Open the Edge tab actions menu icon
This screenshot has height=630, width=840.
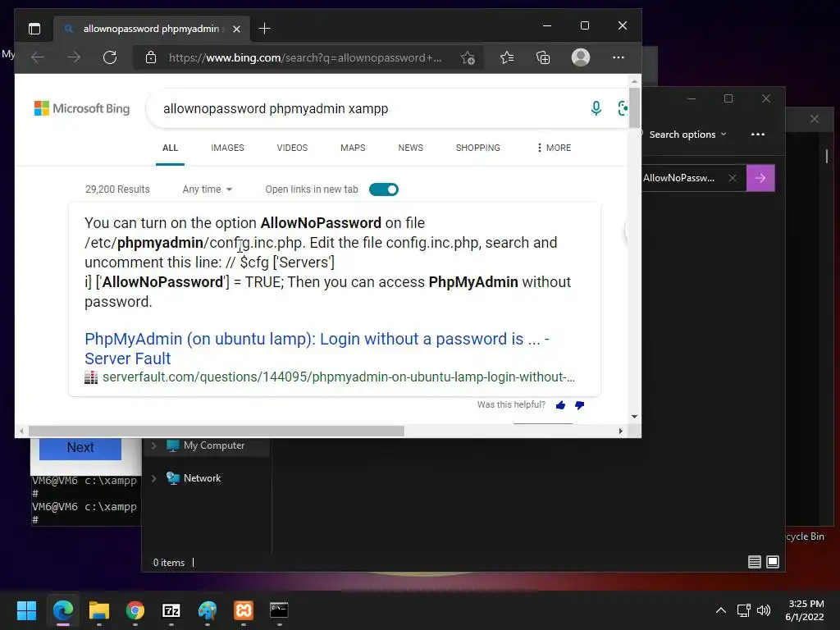(x=34, y=29)
